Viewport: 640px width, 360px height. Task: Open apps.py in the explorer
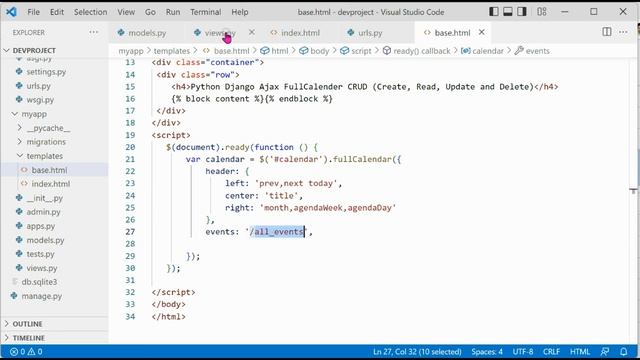pyautogui.click(x=40, y=226)
